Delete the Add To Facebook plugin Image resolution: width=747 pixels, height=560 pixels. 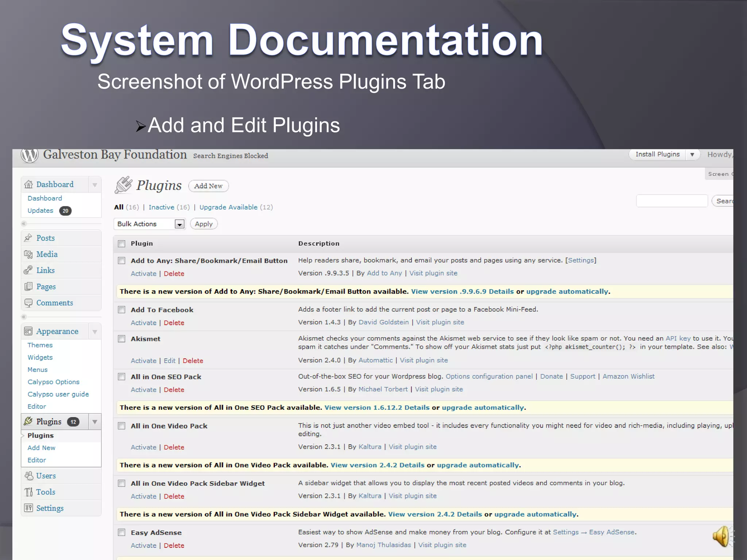[x=174, y=323]
